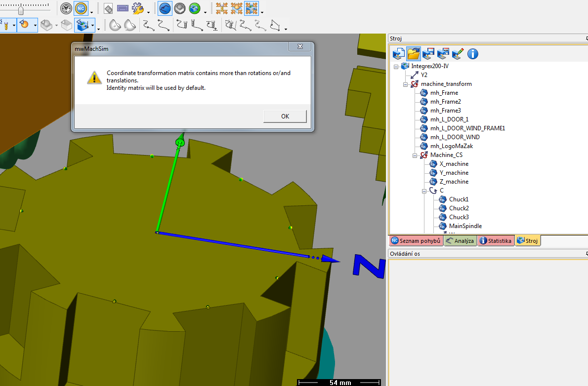This screenshot has width=588, height=386.
Task: Open the Statistika tab
Action: click(x=495, y=241)
